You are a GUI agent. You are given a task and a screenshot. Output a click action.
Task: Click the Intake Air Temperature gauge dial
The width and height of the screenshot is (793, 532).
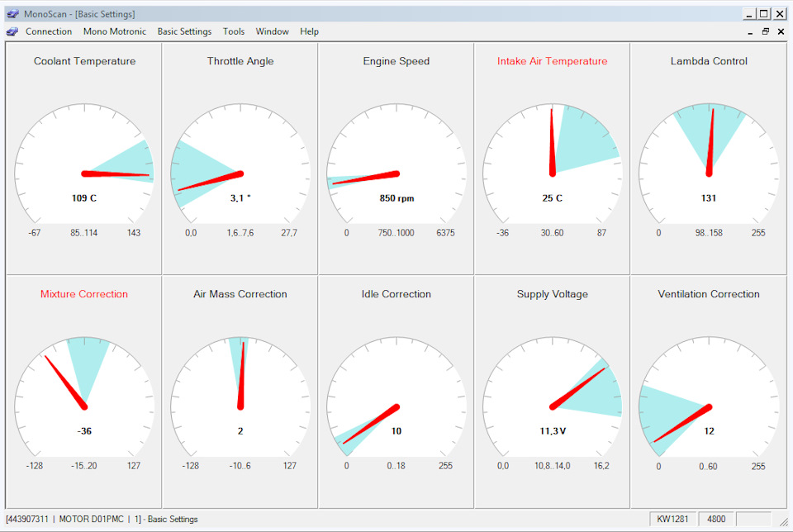(553, 164)
